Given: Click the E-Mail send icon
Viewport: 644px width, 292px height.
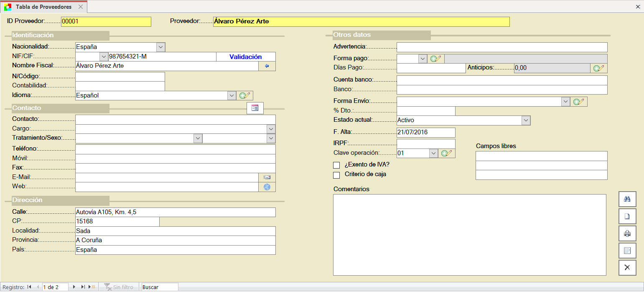Looking at the screenshot, I should pos(267,177).
